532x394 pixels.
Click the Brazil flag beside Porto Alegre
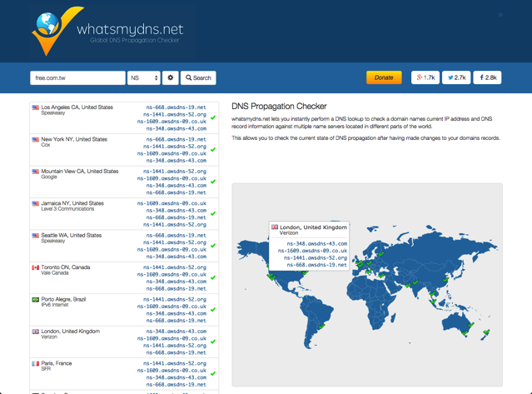click(x=35, y=299)
